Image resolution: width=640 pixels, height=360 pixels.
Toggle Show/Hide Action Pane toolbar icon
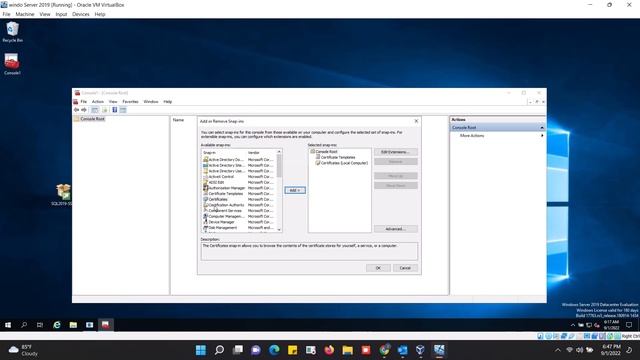(123, 110)
